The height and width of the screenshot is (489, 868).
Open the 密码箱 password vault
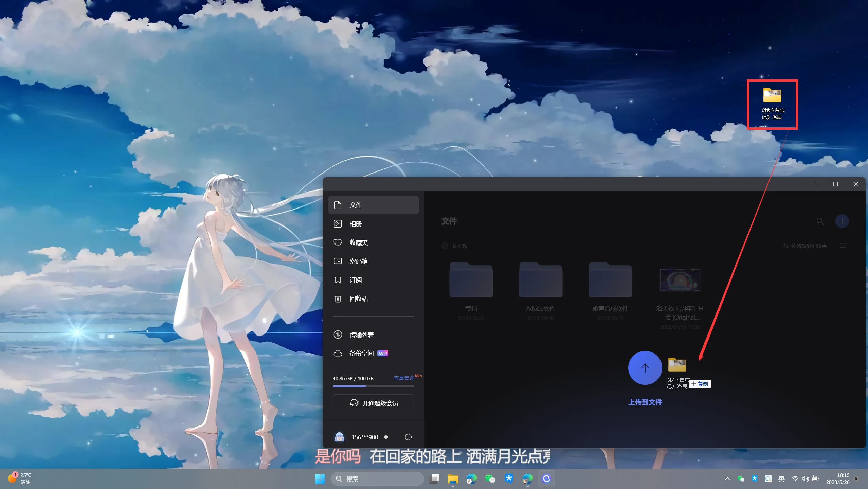[x=358, y=261]
